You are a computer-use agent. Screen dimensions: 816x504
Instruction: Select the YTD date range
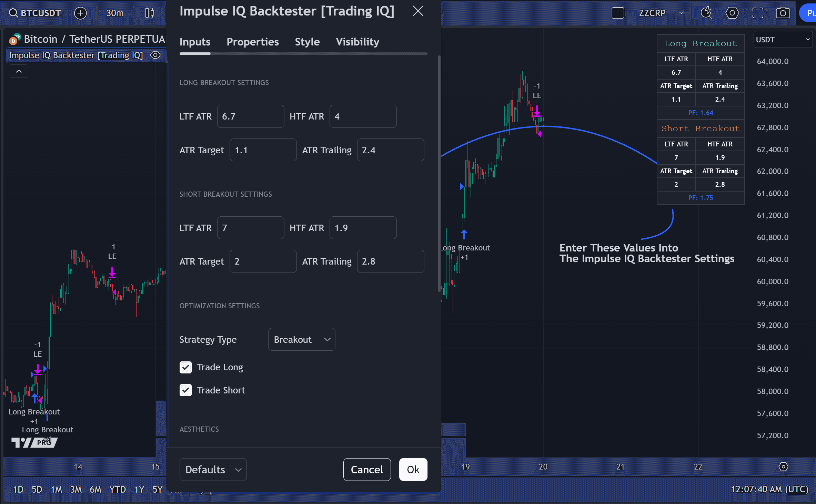(x=118, y=489)
